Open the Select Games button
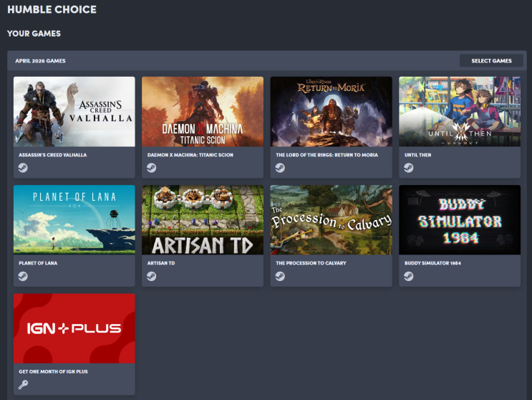The image size is (532, 400). pos(491,61)
